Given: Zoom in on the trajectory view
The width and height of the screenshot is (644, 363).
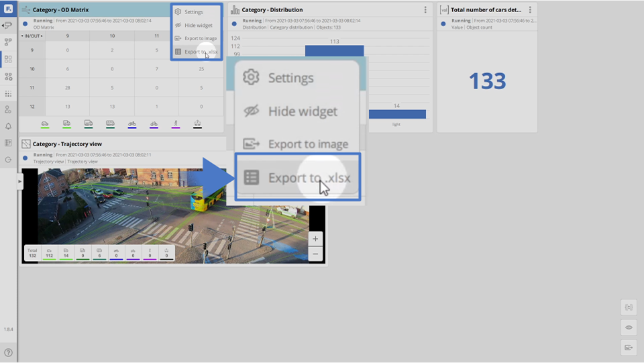Looking at the screenshot, I should 315,239.
